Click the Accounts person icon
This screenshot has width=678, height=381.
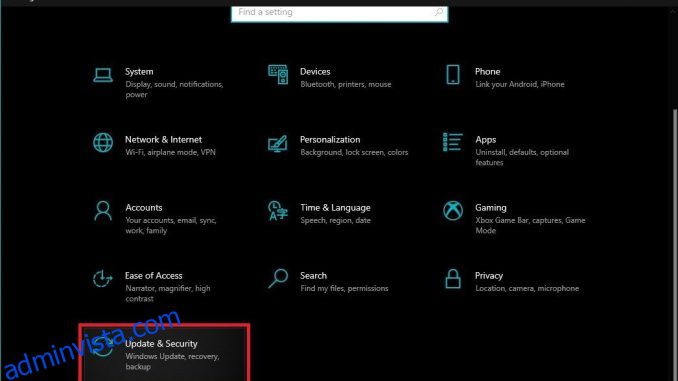(x=103, y=211)
